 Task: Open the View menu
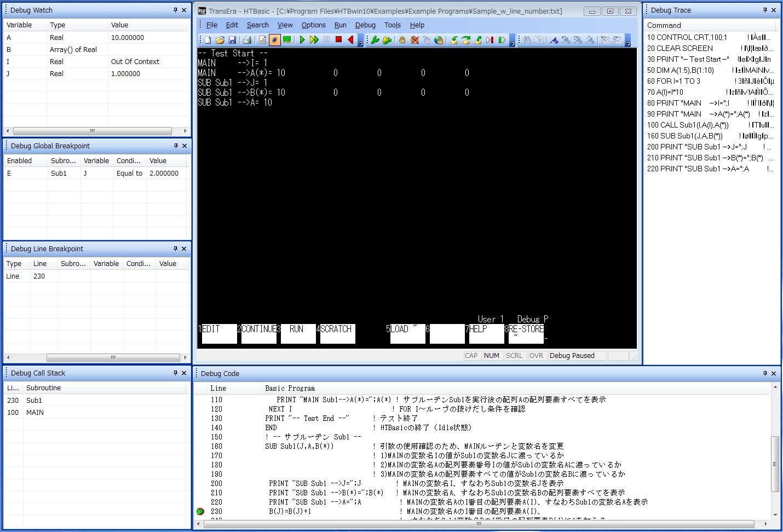tap(285, 25)
